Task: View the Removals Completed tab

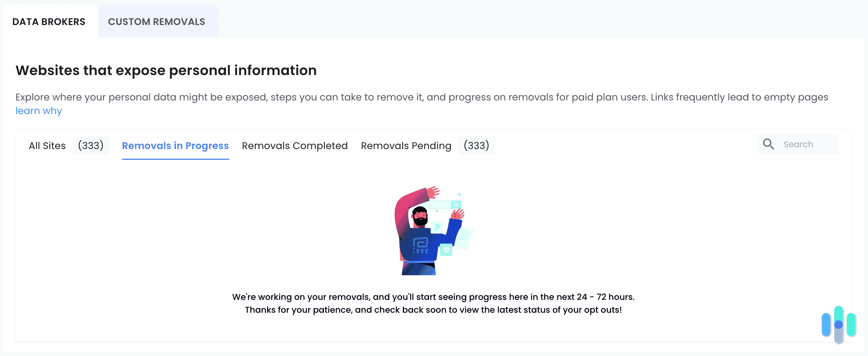Action: point(295,146)
